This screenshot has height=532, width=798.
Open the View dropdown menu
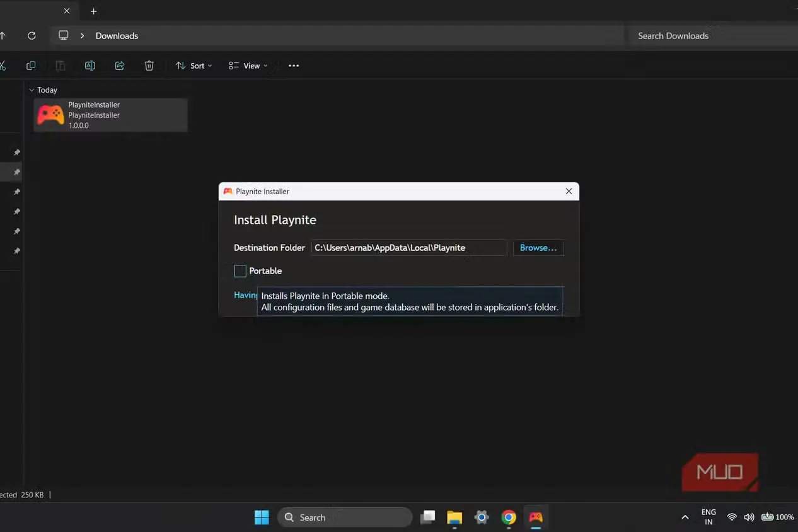click(248, 66)
